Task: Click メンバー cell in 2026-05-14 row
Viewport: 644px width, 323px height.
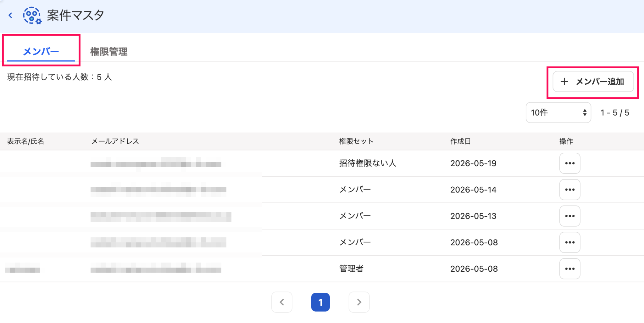Action: tap(355, 190)
